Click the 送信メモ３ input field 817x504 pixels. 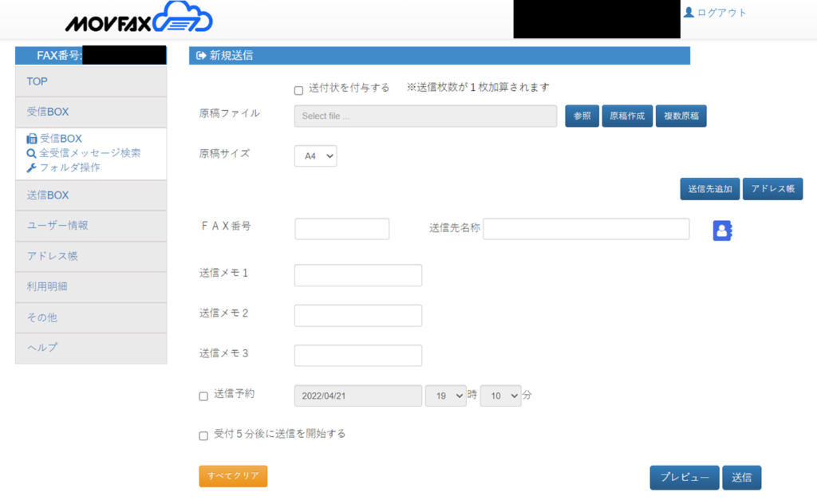pyautogui.click(x=358, y=356)
